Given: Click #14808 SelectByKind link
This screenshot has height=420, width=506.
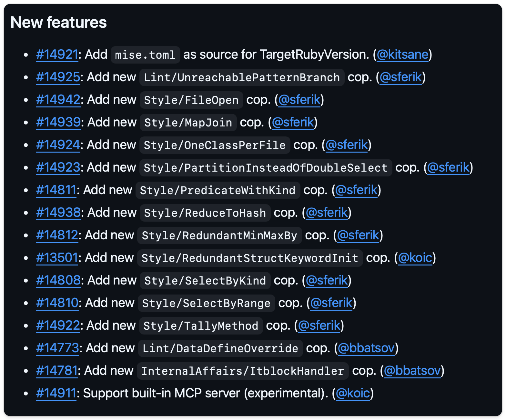Looking at the screenshot, I should (x=58, y=280).
